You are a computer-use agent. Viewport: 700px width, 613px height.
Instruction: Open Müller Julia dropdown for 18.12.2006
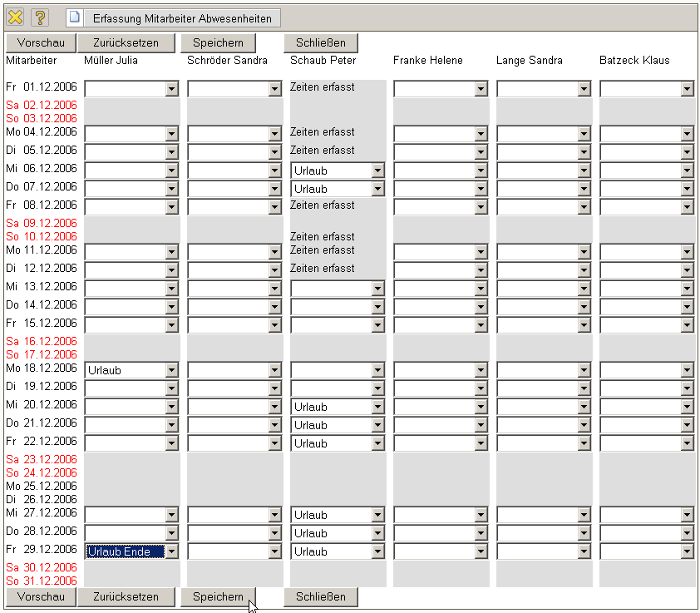point(171,370)
